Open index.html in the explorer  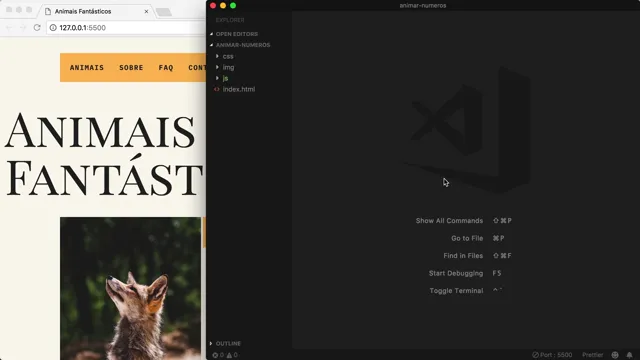239,89
